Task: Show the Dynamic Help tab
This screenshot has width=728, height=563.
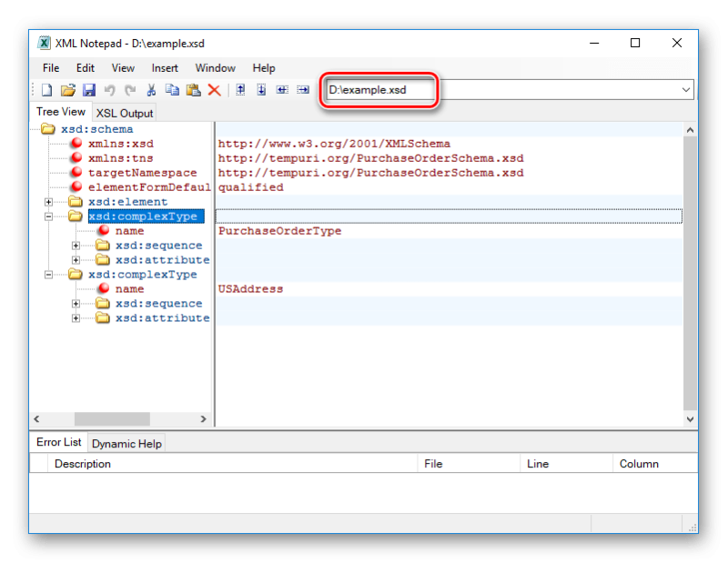Action: [x=126, y=444]
